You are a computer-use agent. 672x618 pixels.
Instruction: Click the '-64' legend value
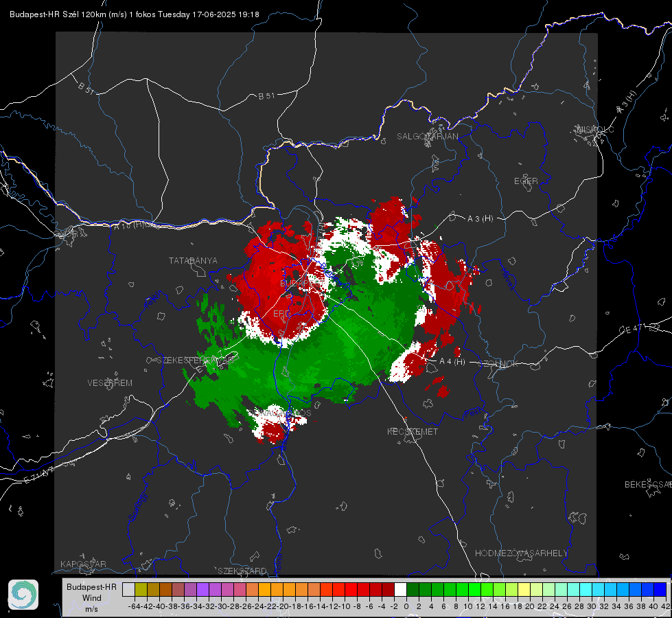(x=134, y=606)
